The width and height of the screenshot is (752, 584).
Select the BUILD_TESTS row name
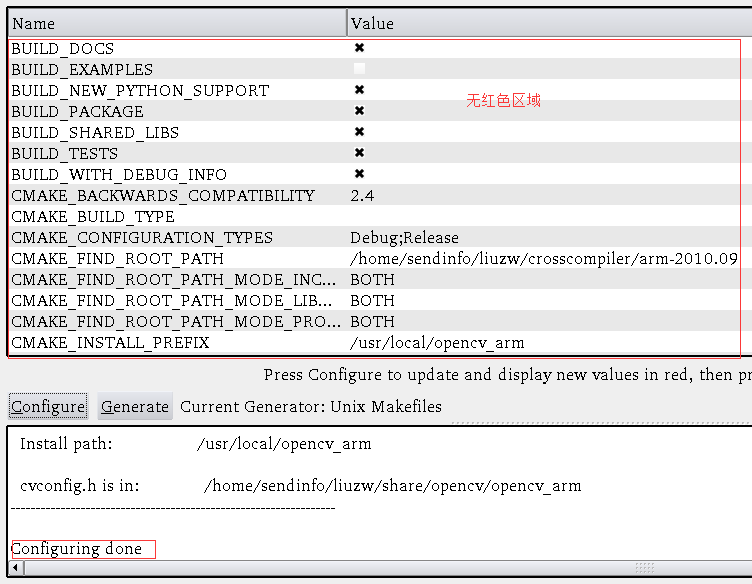(x=64, y=154)
